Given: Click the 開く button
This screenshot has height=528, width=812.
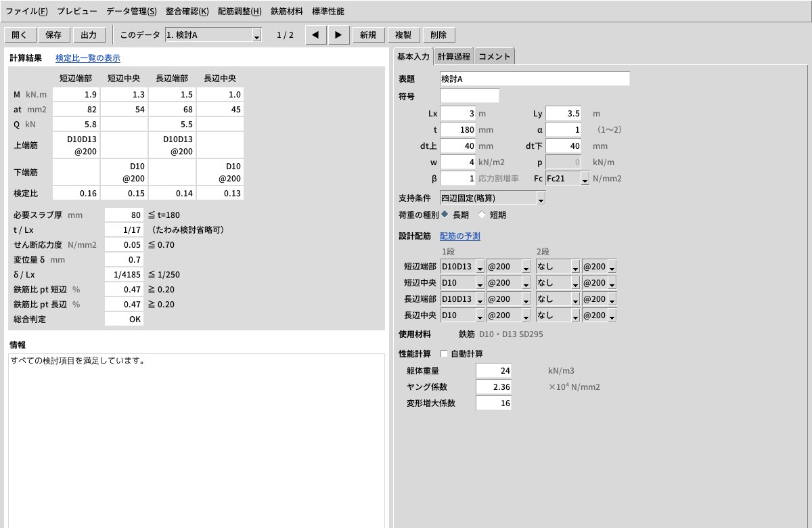Looking at the screenshot, I should click(x=20, y=35).
